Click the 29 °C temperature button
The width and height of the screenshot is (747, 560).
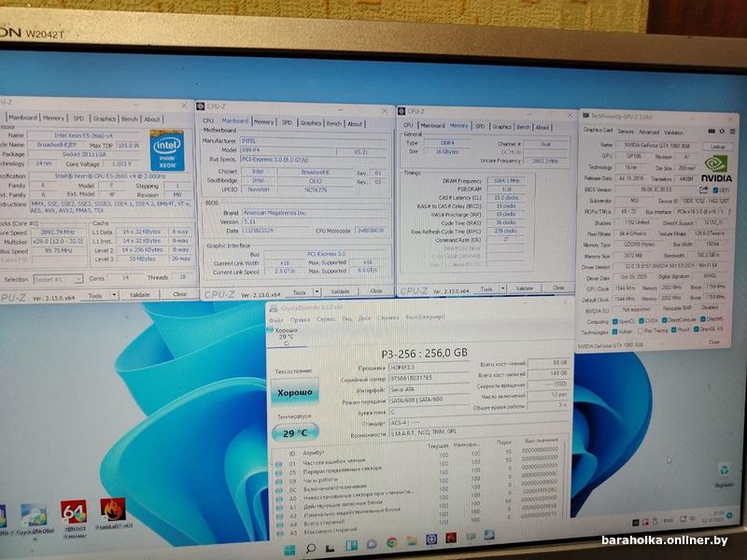click(295, 433)
